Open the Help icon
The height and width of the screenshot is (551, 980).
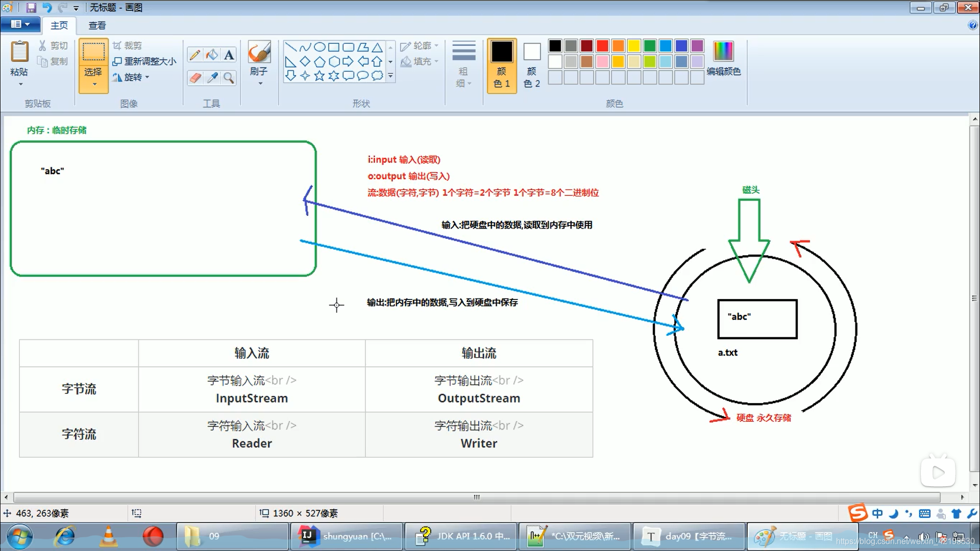click(972, 26)
